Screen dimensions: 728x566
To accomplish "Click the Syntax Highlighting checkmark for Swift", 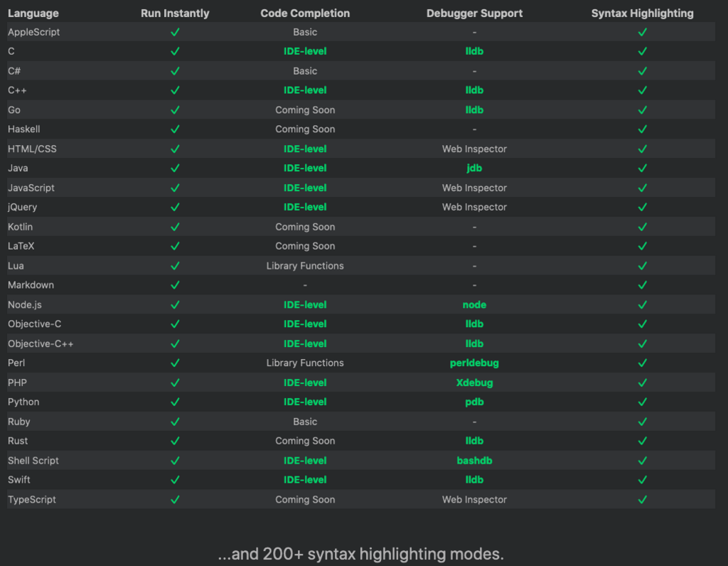I will (x=643, y=480).
